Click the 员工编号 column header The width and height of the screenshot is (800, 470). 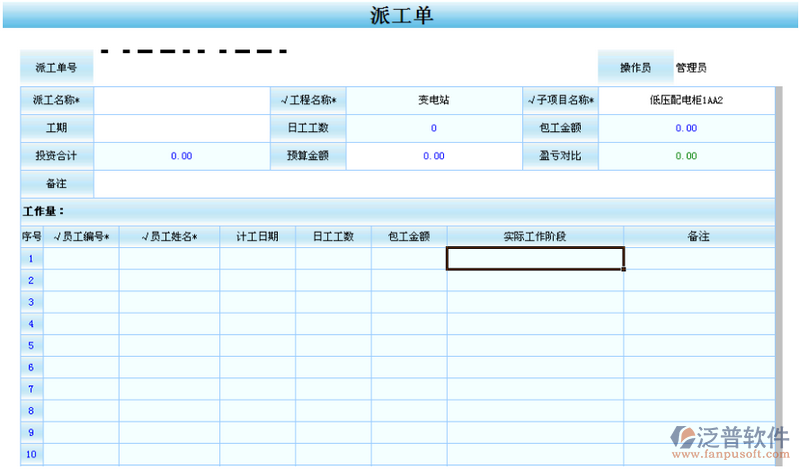point(81,236)
